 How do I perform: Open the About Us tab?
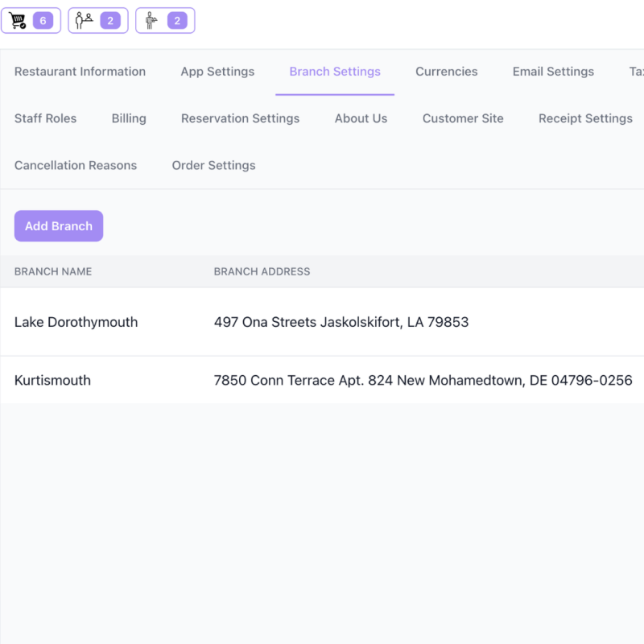click(361, 118)
